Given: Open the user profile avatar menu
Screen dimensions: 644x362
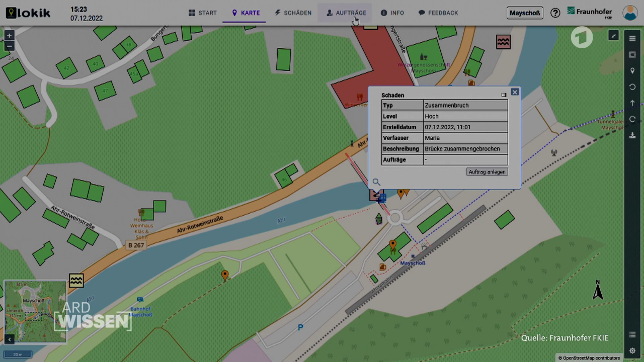Looking at the screenshot, I should pyautogui.click(x=630, y=13).
